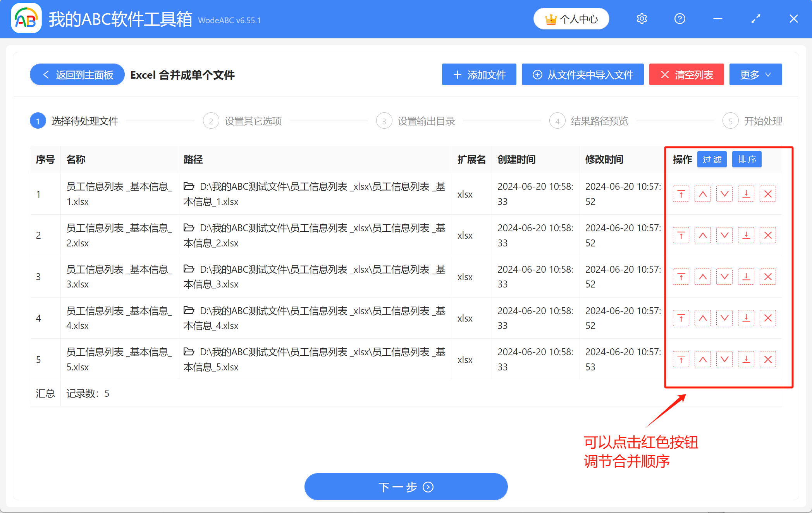Click the 下一步 button
The width and height of the screenshot is (812, 513).
pyautogui.click(x=406, y=487)
